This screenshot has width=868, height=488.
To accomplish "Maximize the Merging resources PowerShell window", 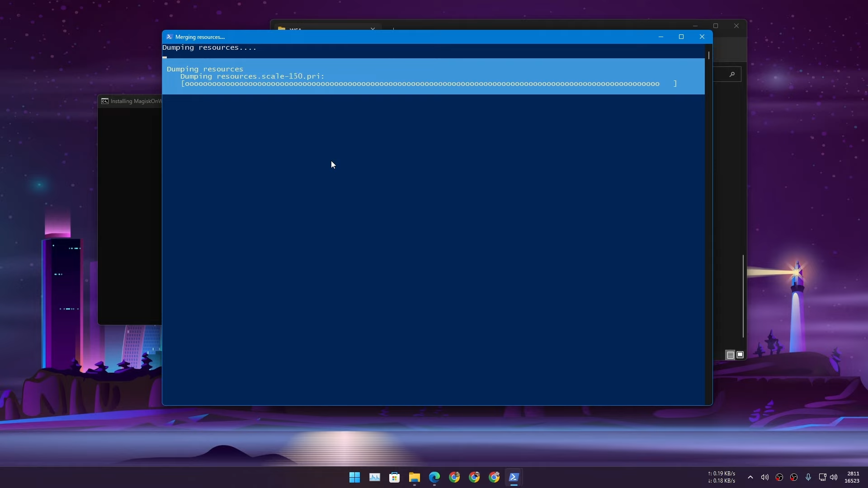I will (681, 37).
